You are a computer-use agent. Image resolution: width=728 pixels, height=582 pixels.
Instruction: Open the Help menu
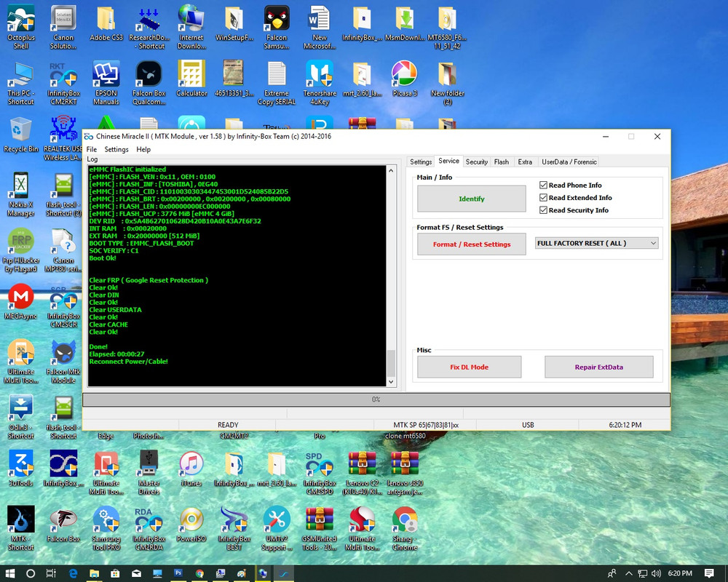[143, 149]
